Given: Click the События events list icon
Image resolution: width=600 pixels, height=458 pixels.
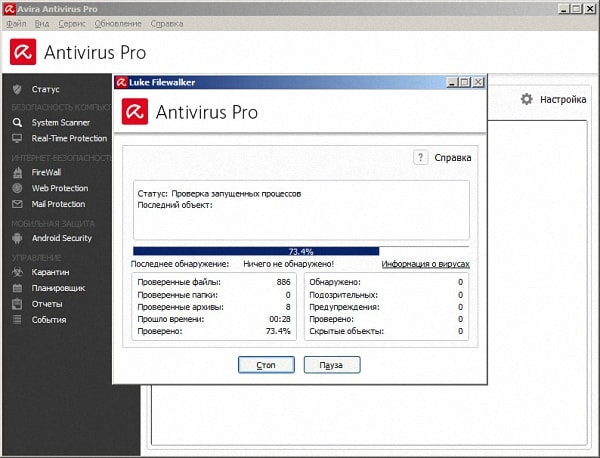Looking at the screenshot, I should (x=17, y=320).
